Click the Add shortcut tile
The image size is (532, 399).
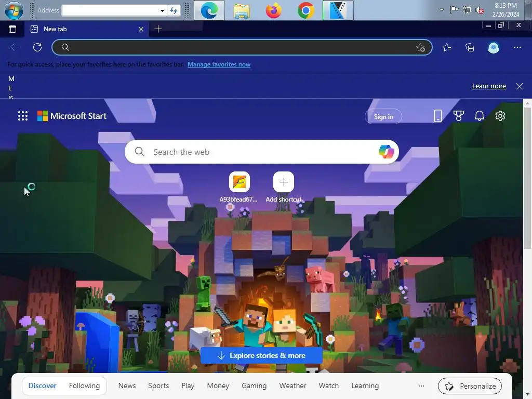[x=284, y=187]
